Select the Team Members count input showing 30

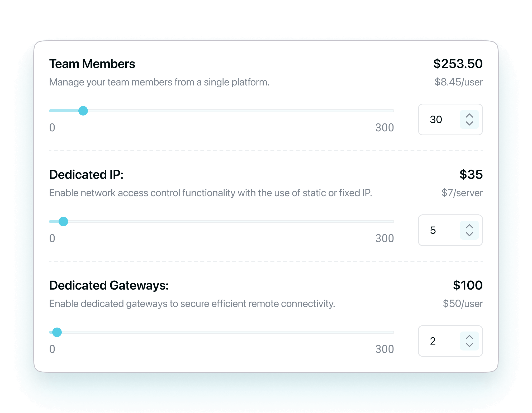[438, 119]
